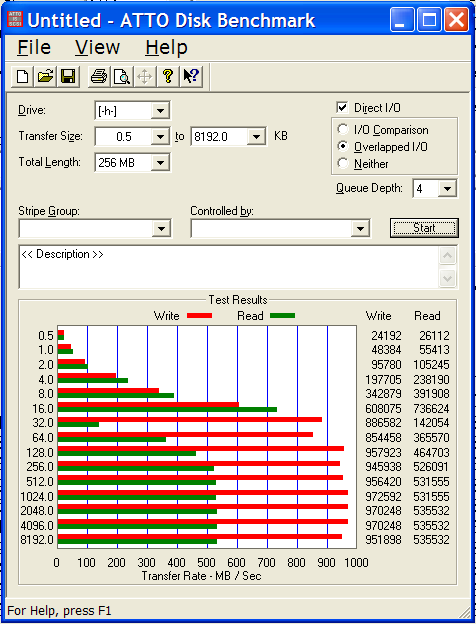Image resolution: width=476 pixels, height=624 pixels.
Task: Click inside the Description text box
Action: (229, 267)
